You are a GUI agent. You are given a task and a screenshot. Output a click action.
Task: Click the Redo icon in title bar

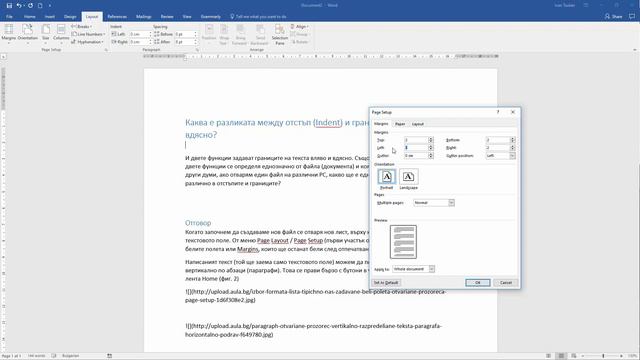tap(30, 6)
